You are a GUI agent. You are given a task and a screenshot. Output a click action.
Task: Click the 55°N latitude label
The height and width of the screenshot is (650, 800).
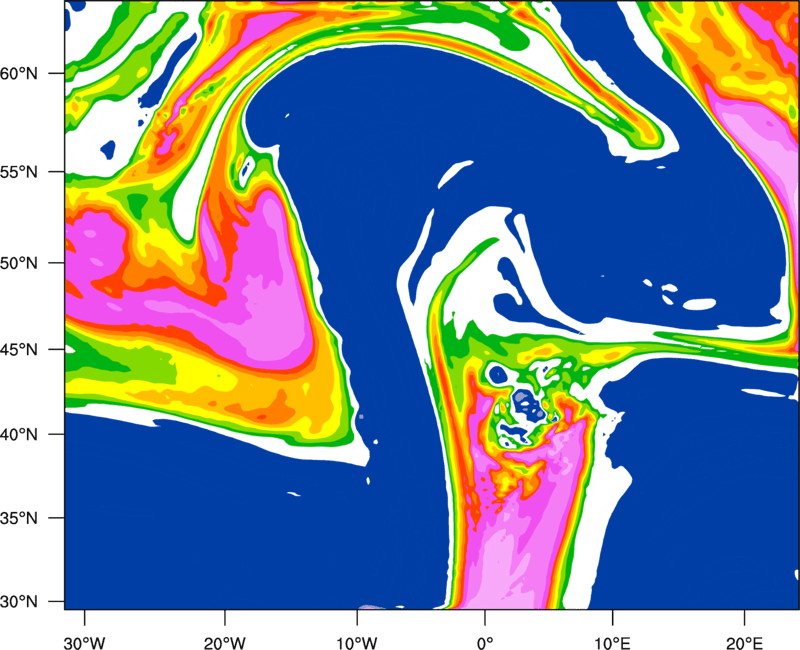click(19, 172)
